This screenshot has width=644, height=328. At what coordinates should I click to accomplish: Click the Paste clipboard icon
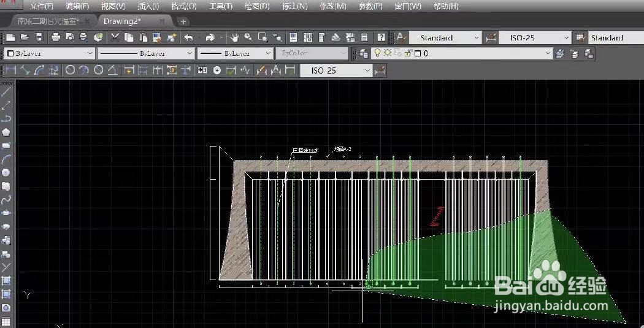(143, 38)
